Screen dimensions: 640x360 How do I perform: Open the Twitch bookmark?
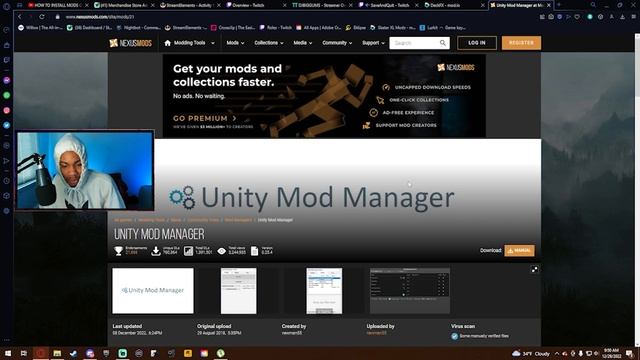(276, 28)
